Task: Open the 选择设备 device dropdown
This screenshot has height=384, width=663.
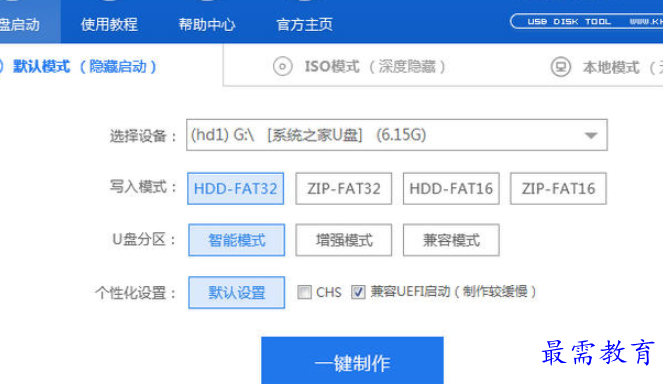Action: [x=397, y=135]
